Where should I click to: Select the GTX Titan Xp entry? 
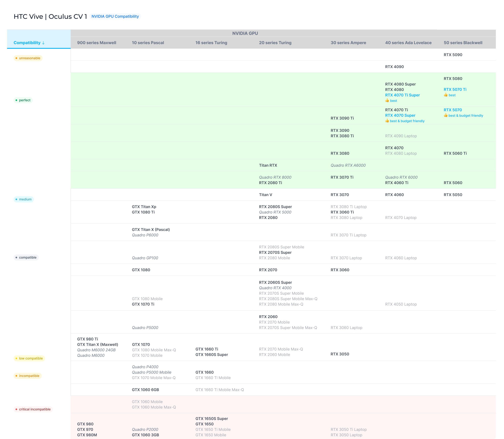[144, 207]
